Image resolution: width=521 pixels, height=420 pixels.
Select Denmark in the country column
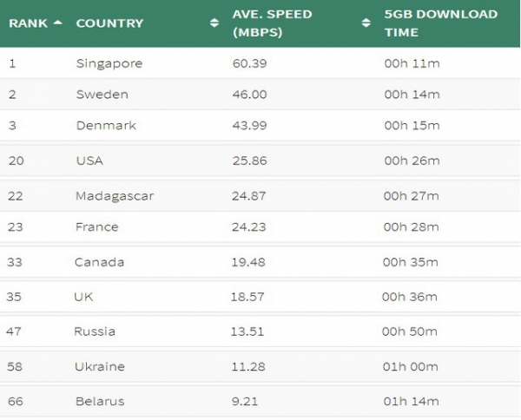[x=106, y=126]
